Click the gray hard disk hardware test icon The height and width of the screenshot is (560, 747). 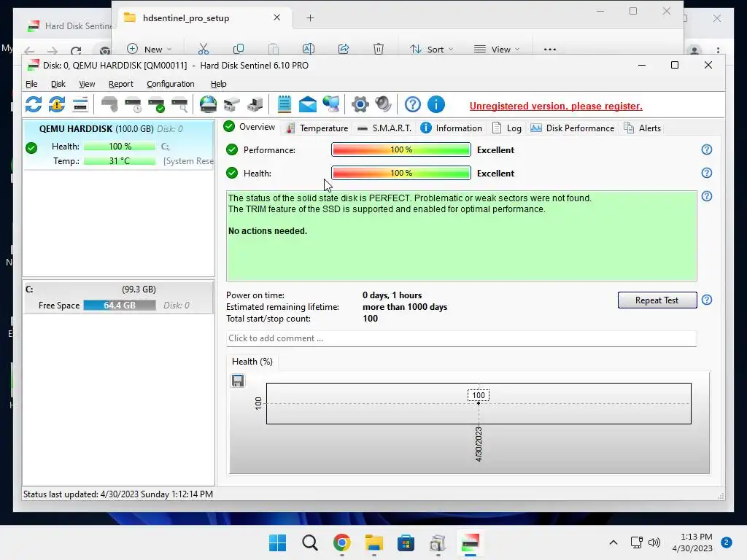tap(109, 104)
